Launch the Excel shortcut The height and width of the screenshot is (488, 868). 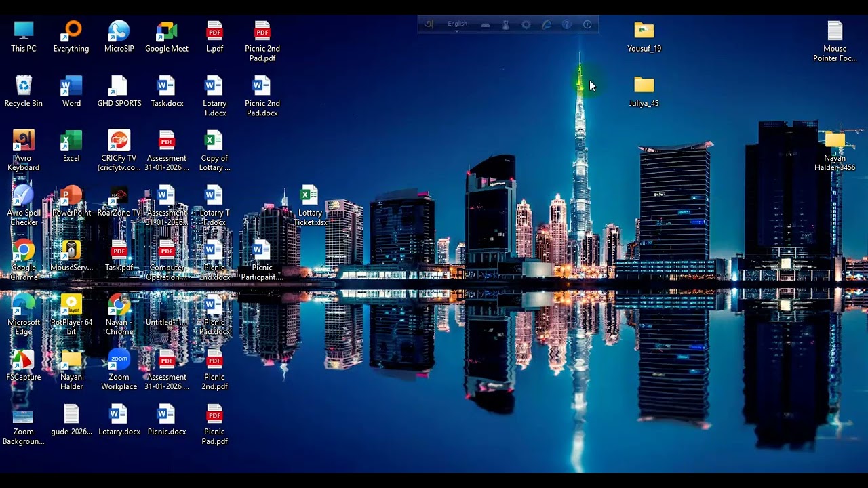coord(71,146)
